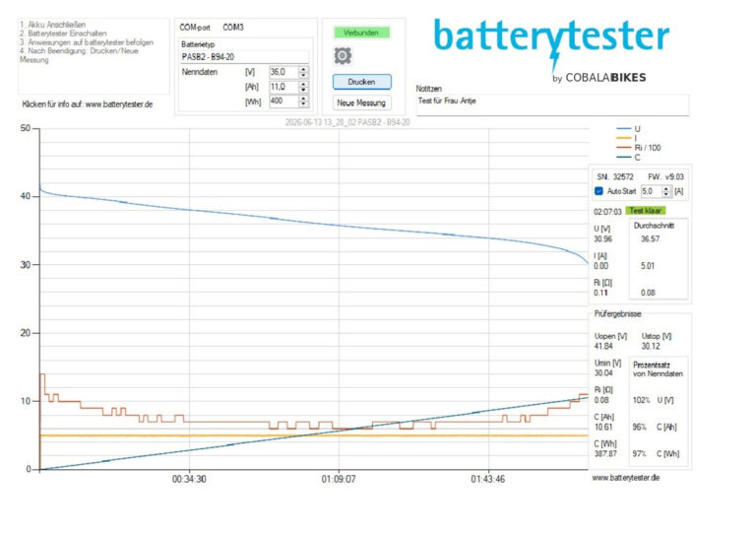Click the current voltage value 30.96
This screenshot has width=756, height=535.
(x=602, y=239)
